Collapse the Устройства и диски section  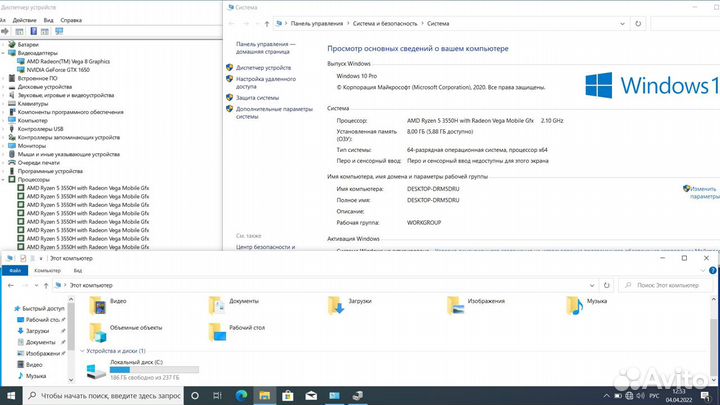[82, 351]
